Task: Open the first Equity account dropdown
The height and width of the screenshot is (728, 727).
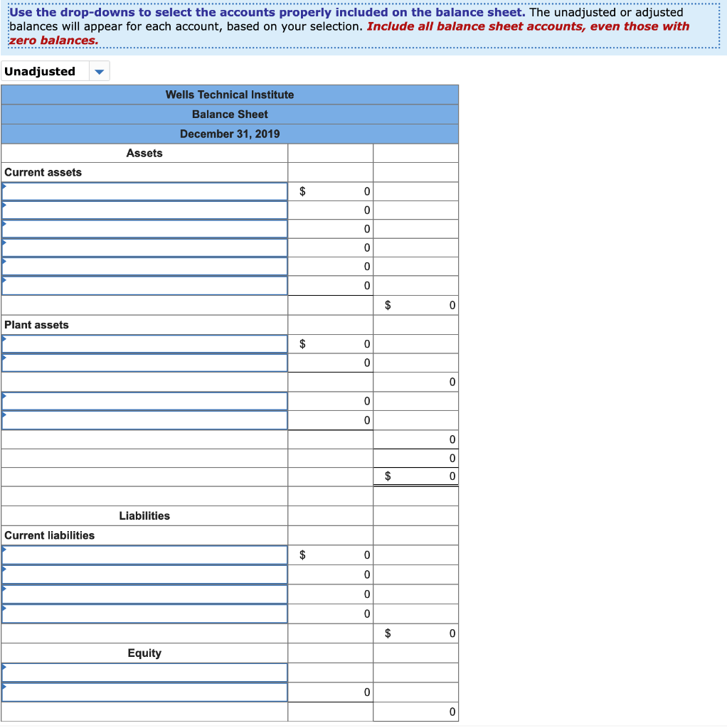Action: (144, 672)
